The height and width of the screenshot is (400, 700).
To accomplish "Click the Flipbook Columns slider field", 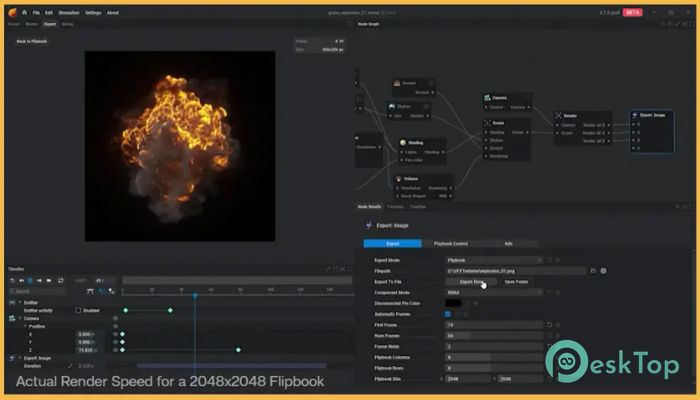I will tap(494, 357).
